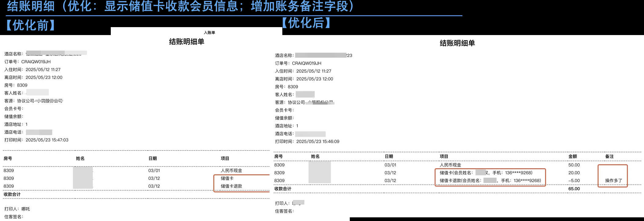This screenshot has width=644, height=221.
Task: Click the plain 储值卡 item in 优化前 table
Action: click(227, 178)
